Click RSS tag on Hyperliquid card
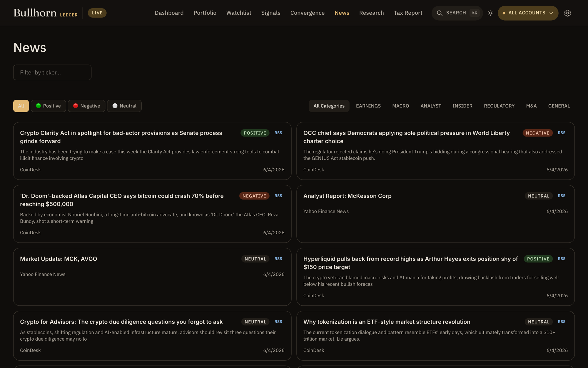 click(562, 259)
